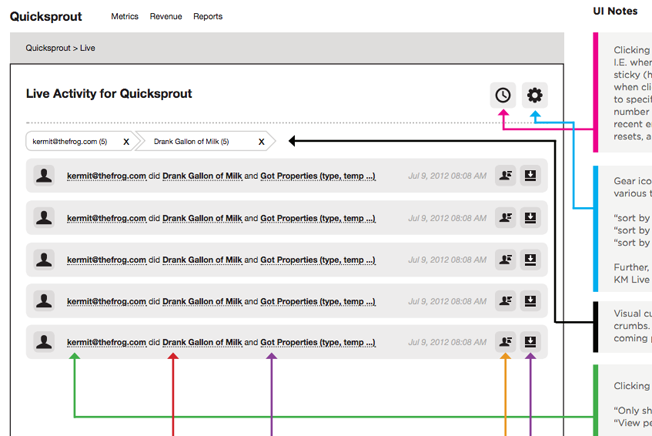The image size is (652, 436).
Task: Go to the Quicksprout home logo
Action: coord(46,17)
